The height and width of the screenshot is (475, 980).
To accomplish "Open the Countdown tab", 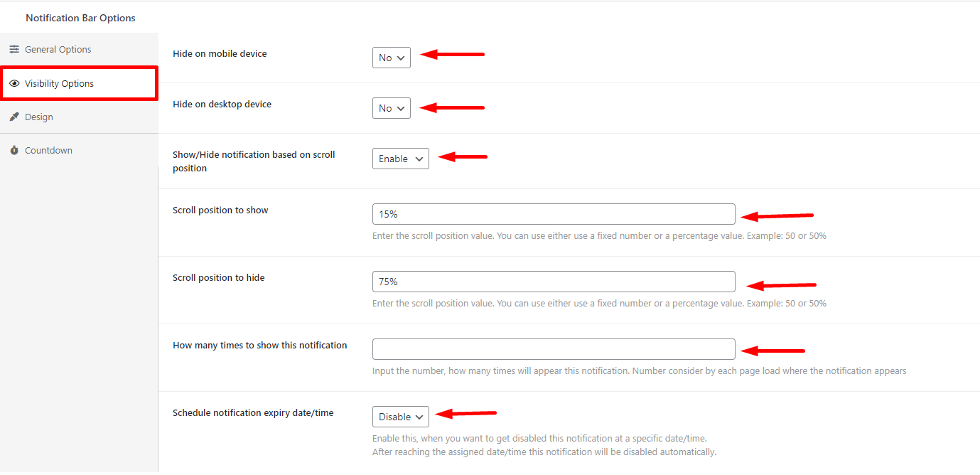I will click(48, 150).
